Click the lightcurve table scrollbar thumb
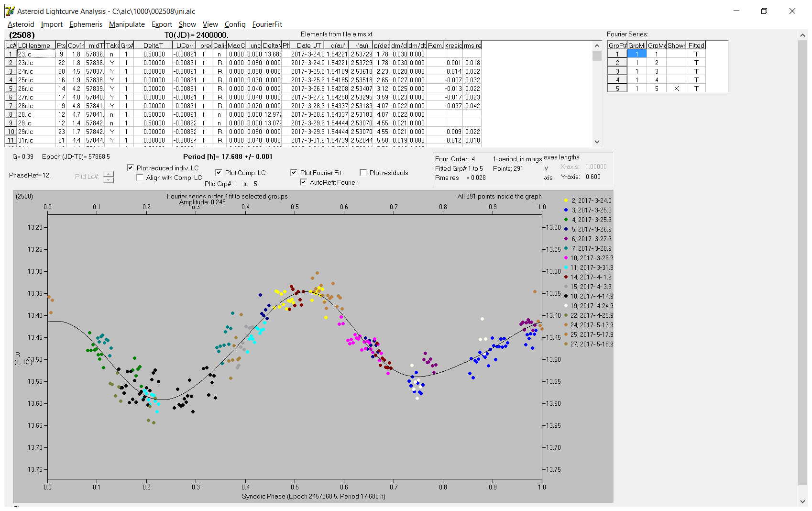812x511 pixels. [597, 56]
